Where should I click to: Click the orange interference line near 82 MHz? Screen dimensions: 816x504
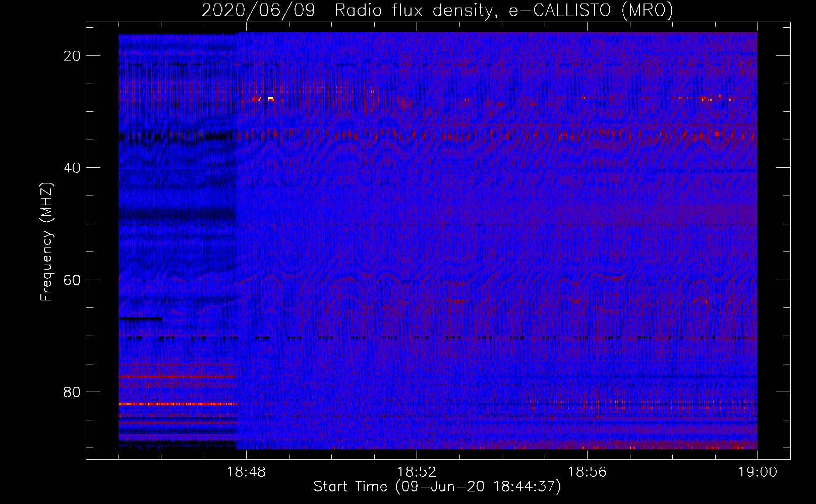[x=178, y=404]
